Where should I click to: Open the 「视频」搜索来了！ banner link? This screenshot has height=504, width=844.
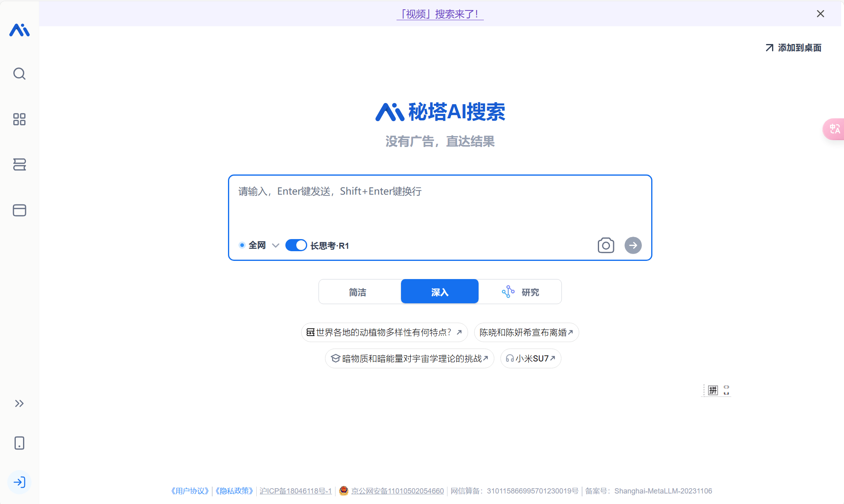pos(440,13)
